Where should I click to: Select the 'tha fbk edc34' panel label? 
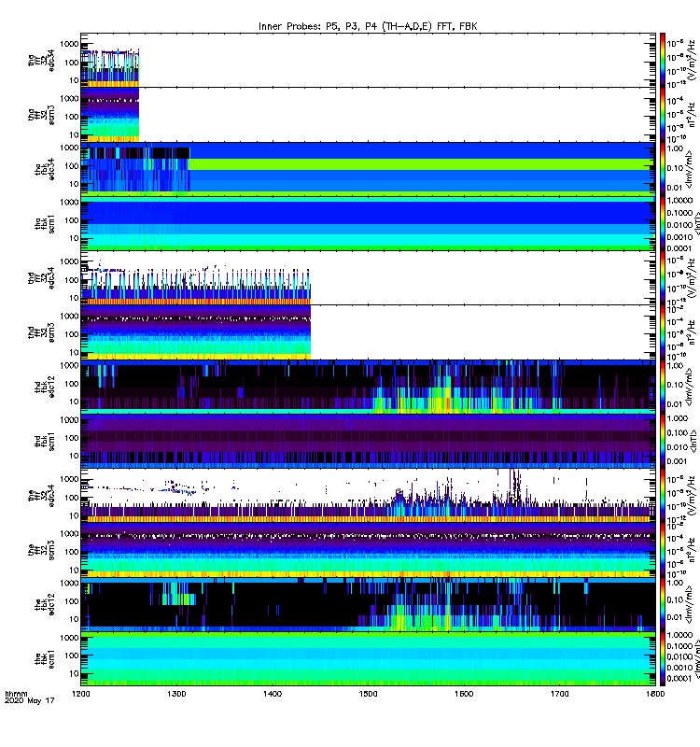[45, 169]
